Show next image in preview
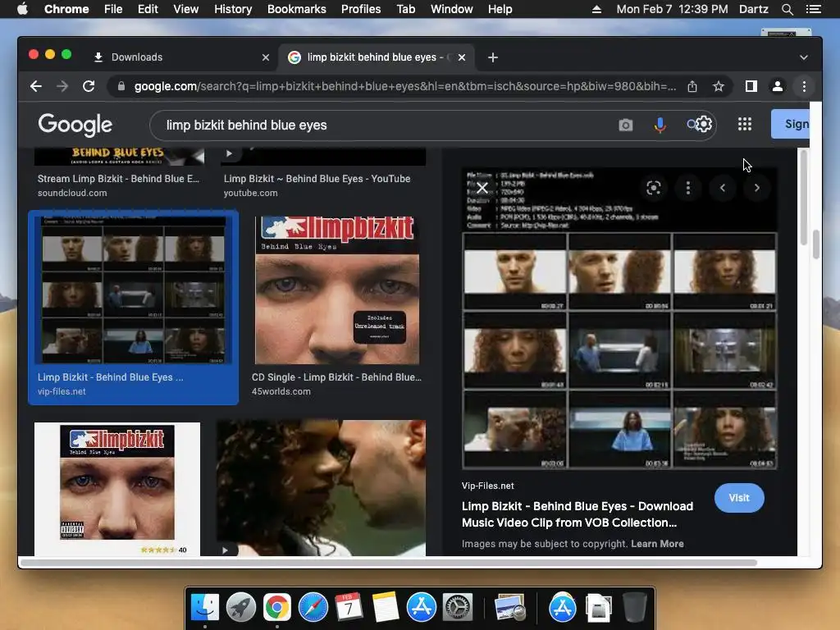 point(756,188)
